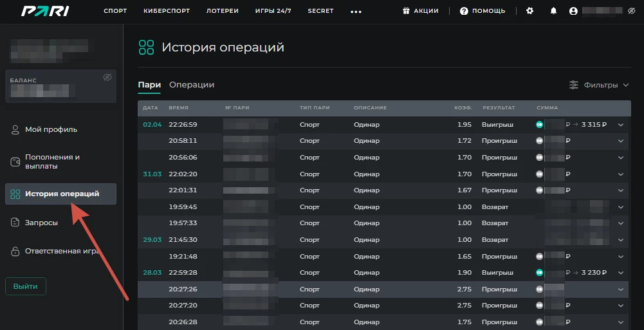Screen dimensions: 644x330
Task: Open Пополнения и выплаты page
Action: tap(52, 161)
